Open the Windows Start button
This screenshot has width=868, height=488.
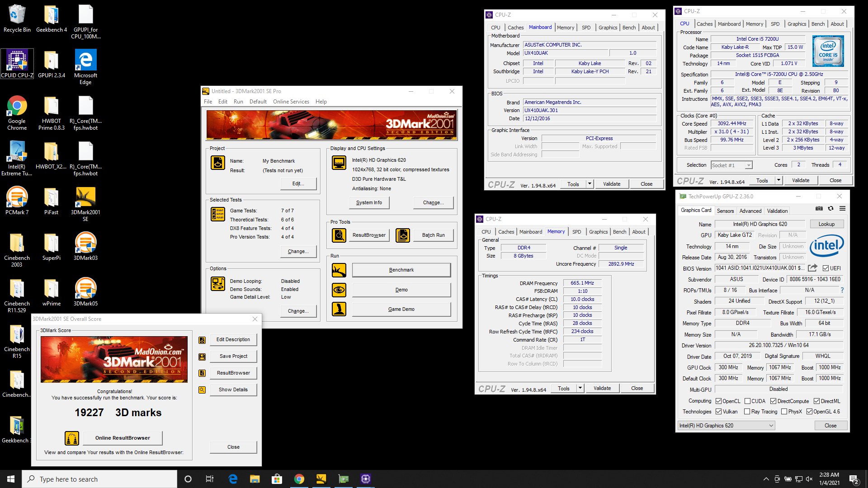tap(11, 479)
